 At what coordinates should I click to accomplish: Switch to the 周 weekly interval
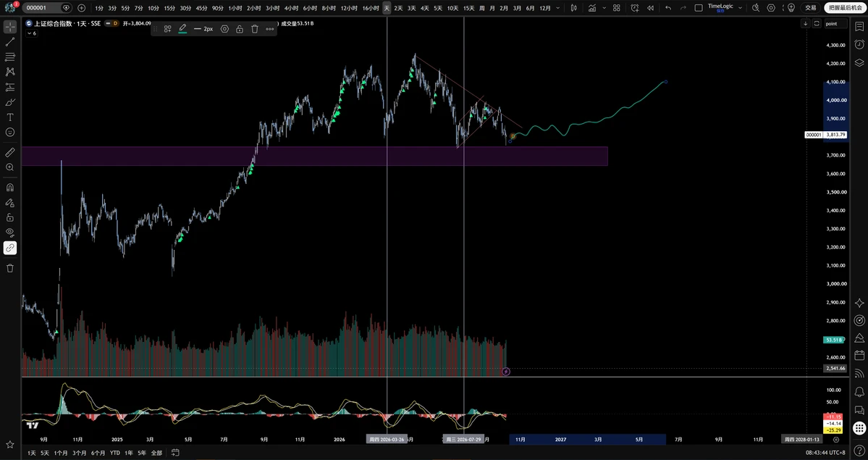click(481, 8)
